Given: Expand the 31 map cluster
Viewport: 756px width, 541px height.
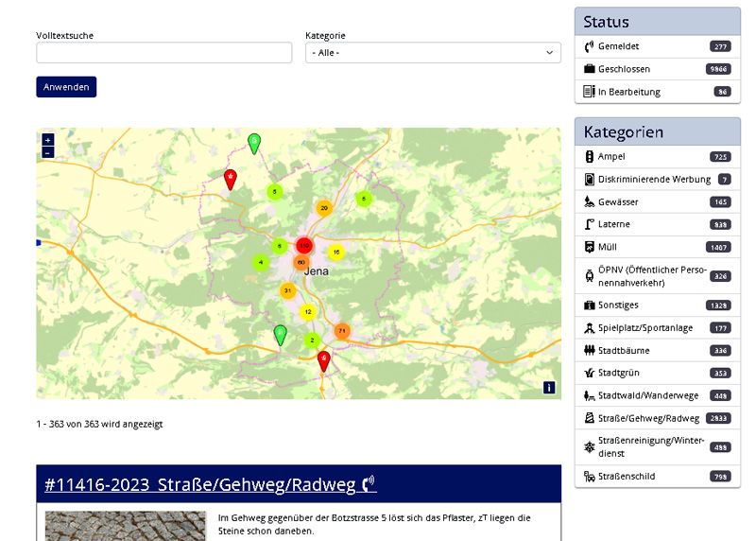Looking at the screenshot, I should pyautogui.click(x=288, y=290).
